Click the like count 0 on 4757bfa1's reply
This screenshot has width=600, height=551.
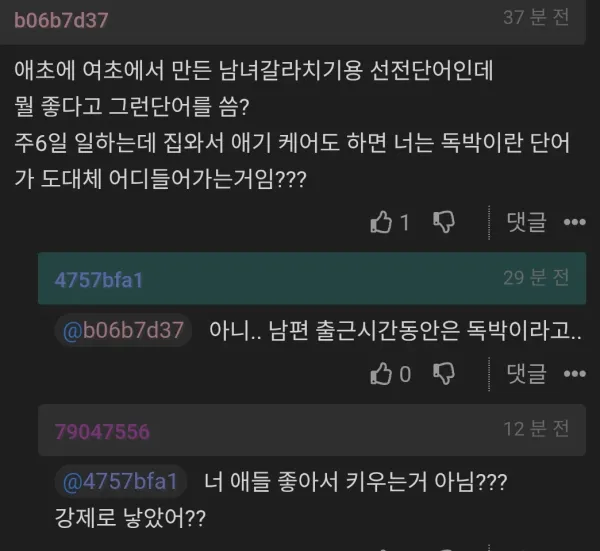(405, 374)
